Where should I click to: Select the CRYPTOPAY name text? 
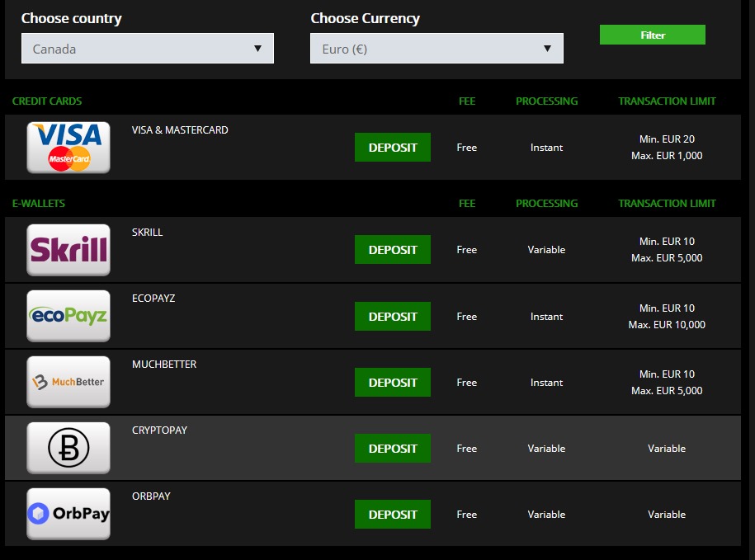159,431
